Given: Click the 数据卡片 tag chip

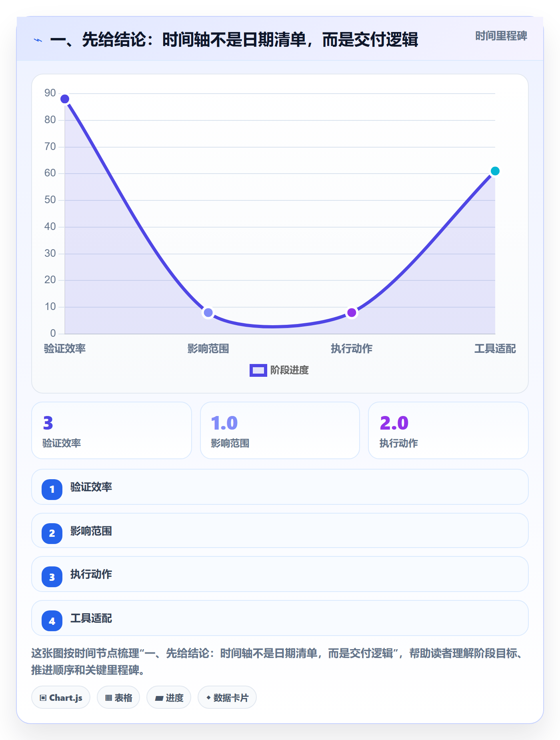Looking at the screenshot, I should click(x=227, y=698).
